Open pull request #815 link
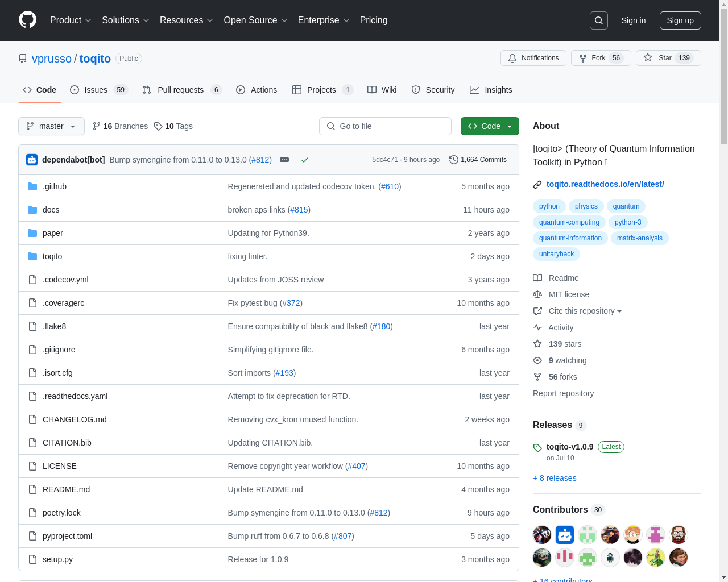 click(299, 210)
